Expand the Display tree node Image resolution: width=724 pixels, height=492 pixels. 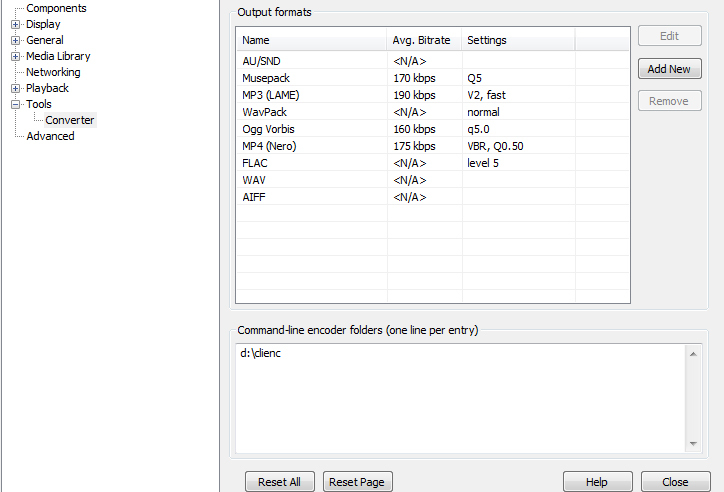[x=15, y=24]
